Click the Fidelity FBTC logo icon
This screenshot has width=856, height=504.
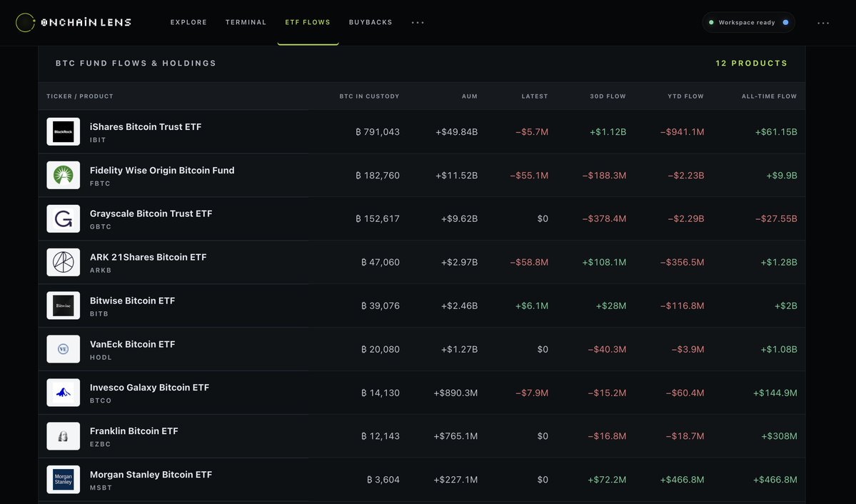64,176
